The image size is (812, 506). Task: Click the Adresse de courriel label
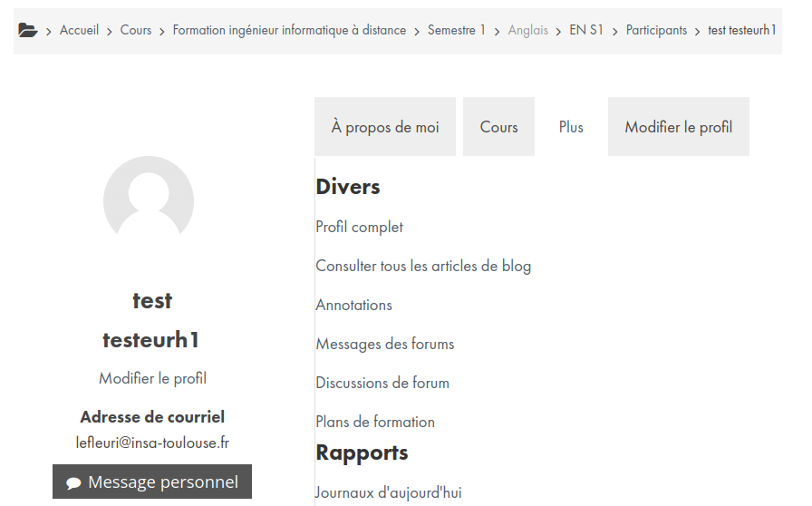(152, 417)
